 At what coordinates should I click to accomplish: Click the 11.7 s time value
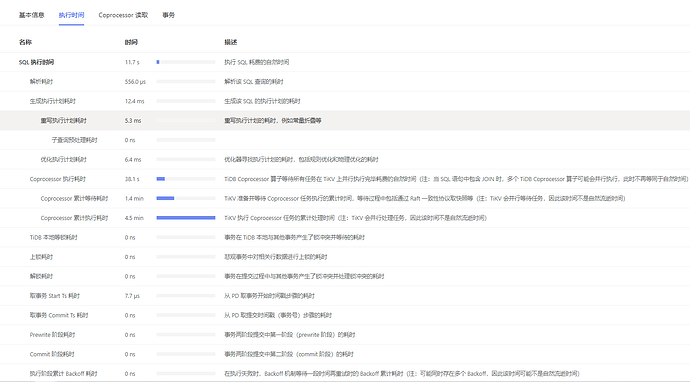[132, 62]
